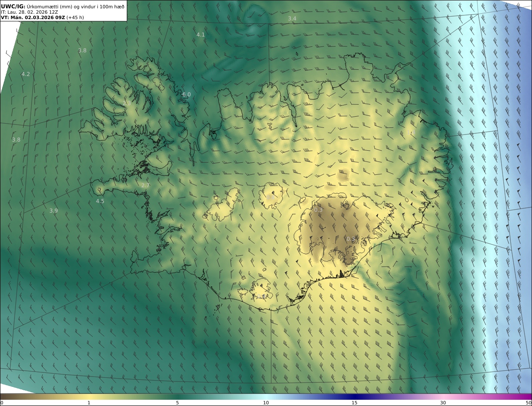
Task: Select the IT: Lau. 28. 02. 2026 12Z line
Action: (30, 12)
